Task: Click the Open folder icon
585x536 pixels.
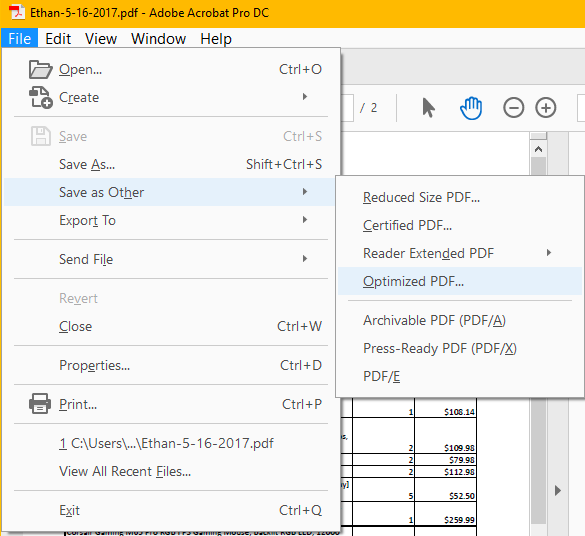Action: 40,69
